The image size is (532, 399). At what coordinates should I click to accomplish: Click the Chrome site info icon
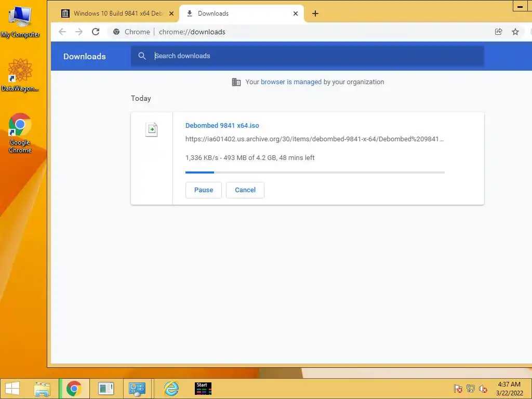(116, 32)
